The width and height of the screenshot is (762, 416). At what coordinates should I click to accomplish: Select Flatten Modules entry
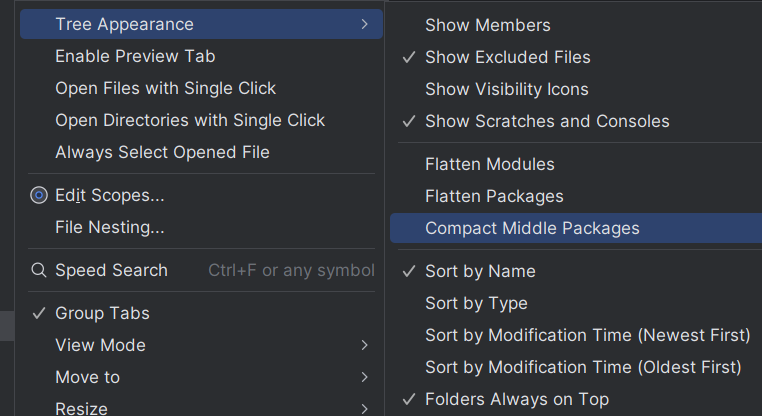(489, 164)
